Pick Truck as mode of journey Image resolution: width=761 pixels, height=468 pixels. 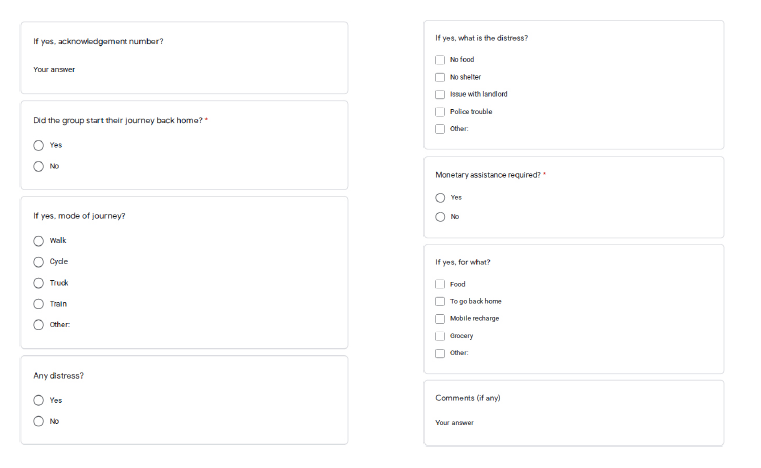tap(39, 283)
